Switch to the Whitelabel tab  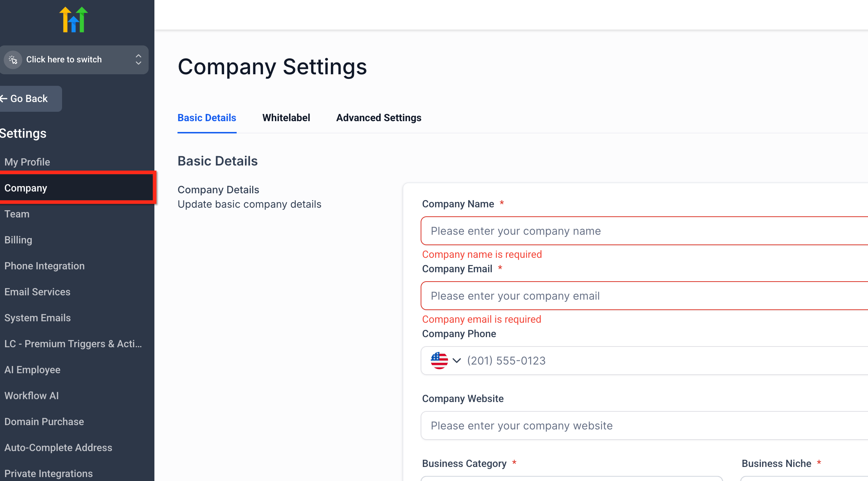pos(286,118)
